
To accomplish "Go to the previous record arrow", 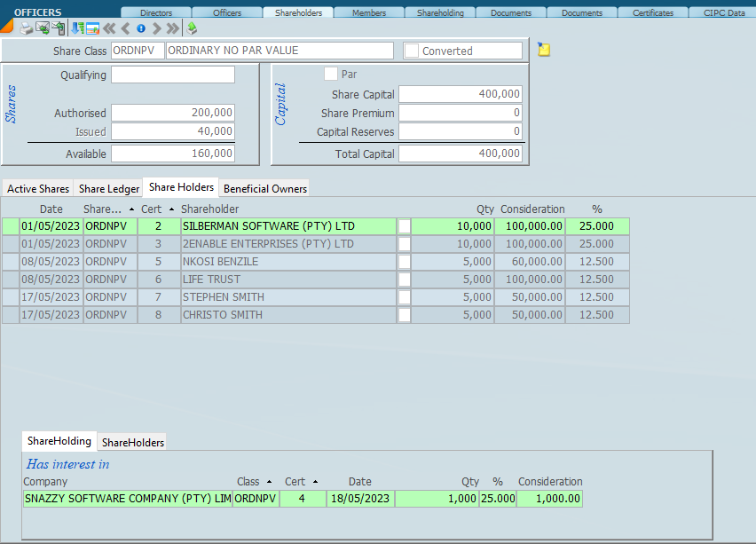I will click(x=126, y=28).
